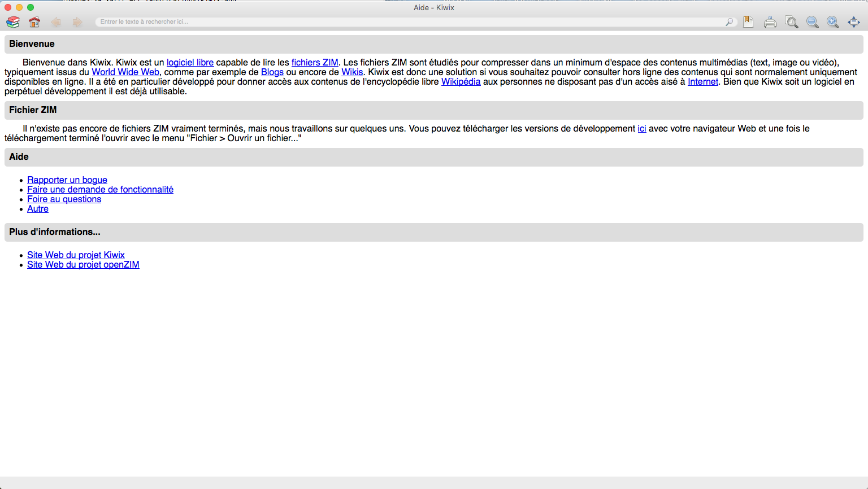Image resolution: width=868 pixels, height=489 pixels.
Task: Open the 'Wikipédia' link
Action: [x=461, y=82]
